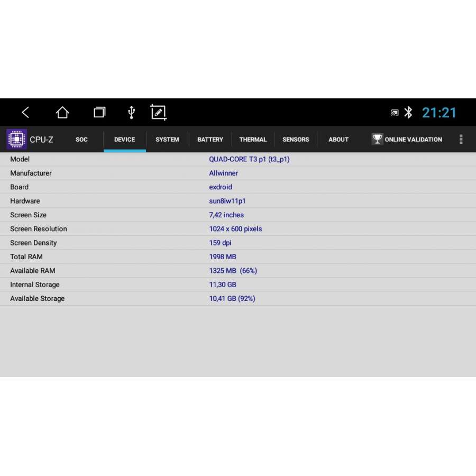
Task: Tap the ONLINE VALIDATION button
Action: pos(407,139)
